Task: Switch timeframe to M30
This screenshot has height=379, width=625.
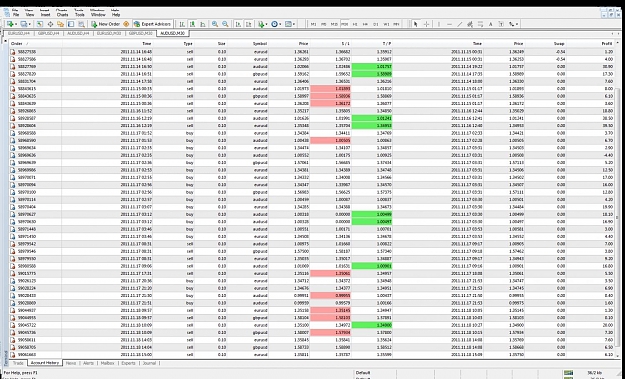Action: [344, 24]
